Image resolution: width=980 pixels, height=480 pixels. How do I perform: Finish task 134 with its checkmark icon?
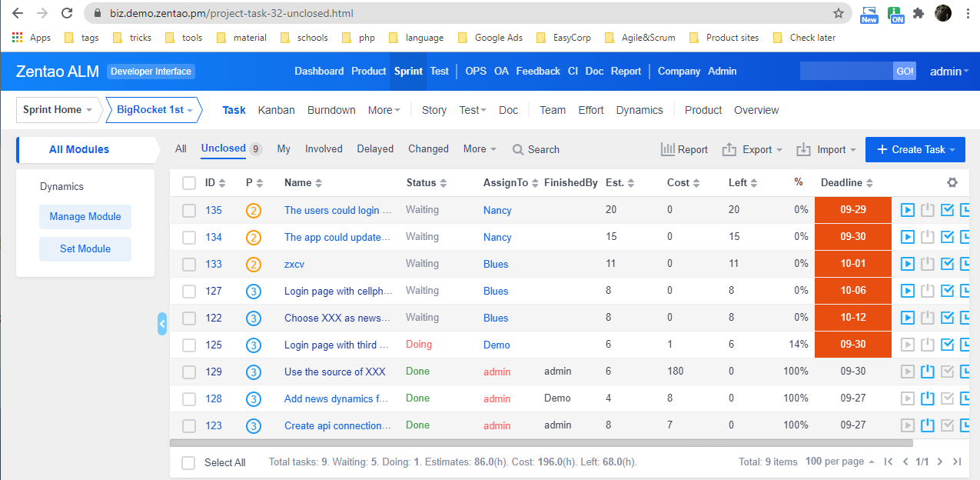tap(948, 237)
